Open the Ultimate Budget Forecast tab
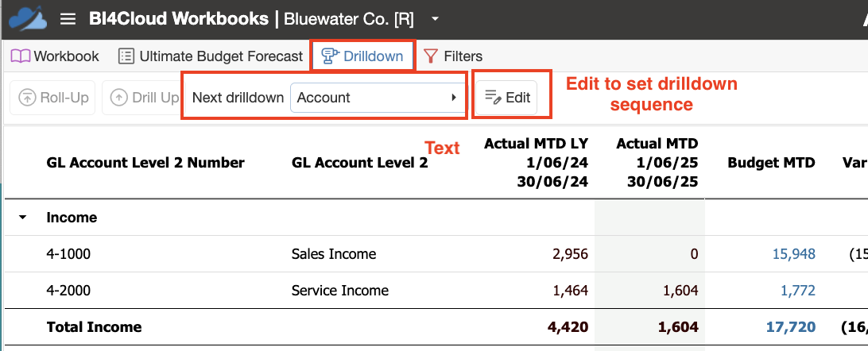Image resolution: width=868 pixels, height=351 pixels. (211, 56)
